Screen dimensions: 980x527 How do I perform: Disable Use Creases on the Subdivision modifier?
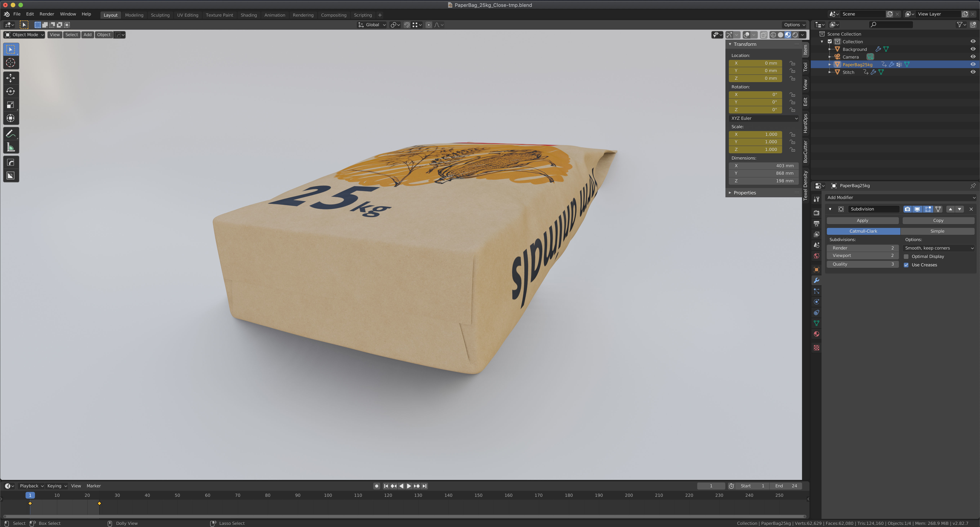(x=906, y=265)
